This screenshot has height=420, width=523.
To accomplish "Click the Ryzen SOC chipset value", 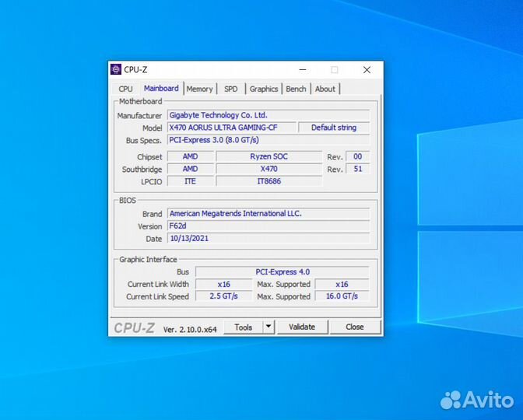I will [x=269, y=156].
